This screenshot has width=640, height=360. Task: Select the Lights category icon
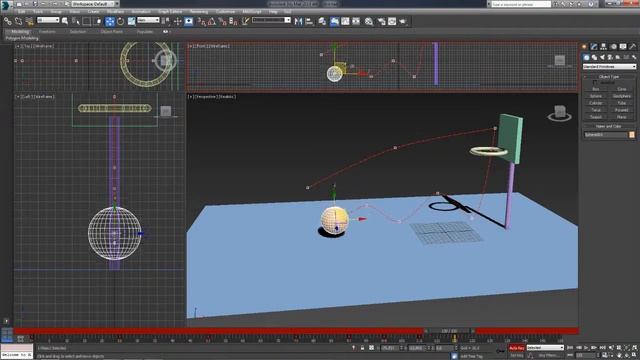[x=602, y=58]
